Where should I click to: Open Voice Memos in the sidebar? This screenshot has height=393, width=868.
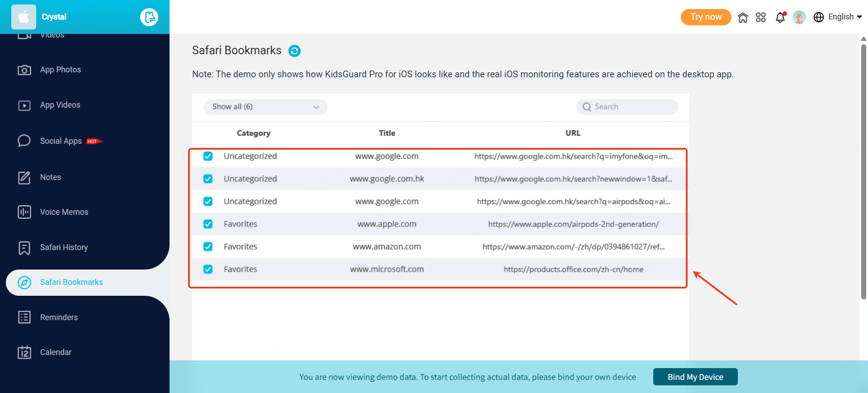64,212
